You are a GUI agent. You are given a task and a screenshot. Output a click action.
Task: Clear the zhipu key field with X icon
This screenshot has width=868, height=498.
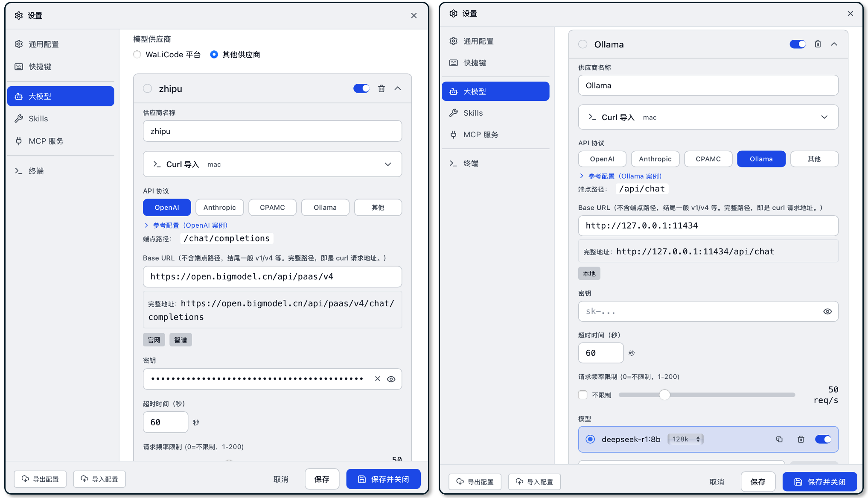pos(377,379)
